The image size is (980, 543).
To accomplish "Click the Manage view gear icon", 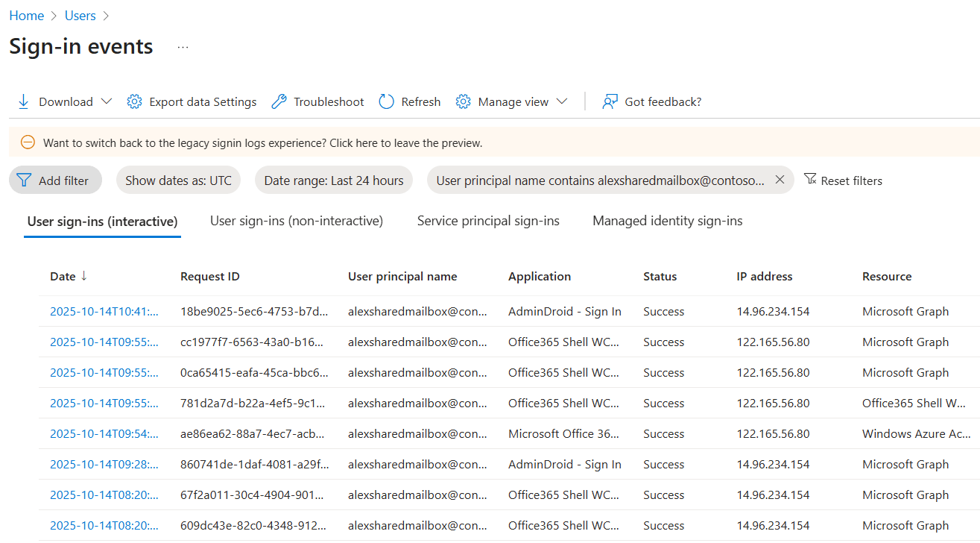I will pos(463,101).
